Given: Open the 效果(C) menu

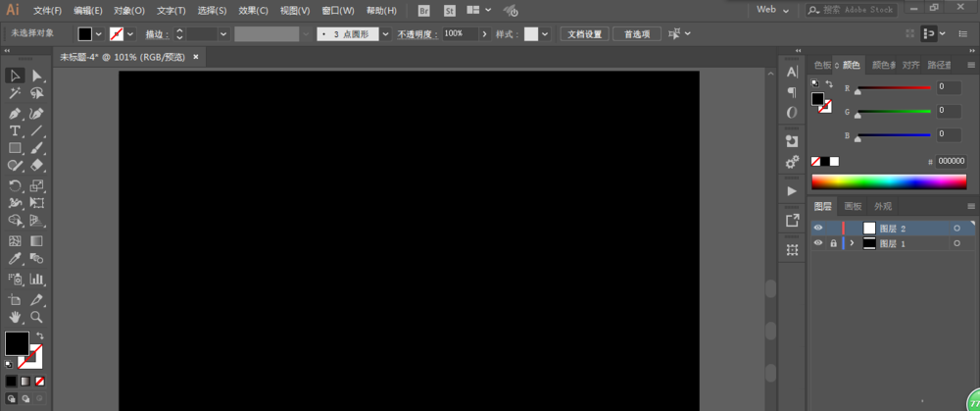Looking at the screenshot, I should (253, 11).
